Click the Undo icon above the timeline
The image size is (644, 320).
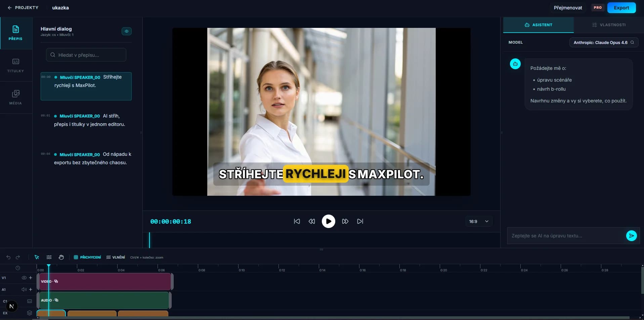coord(8,257)
